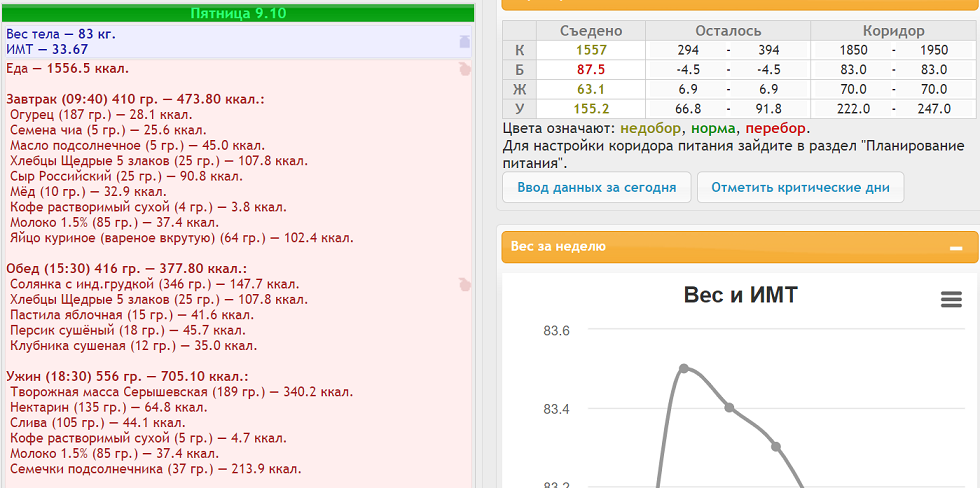This screenshot has height=488, width=980.
Task: Click the corridor upper value 1950
Action: [933, 51]
